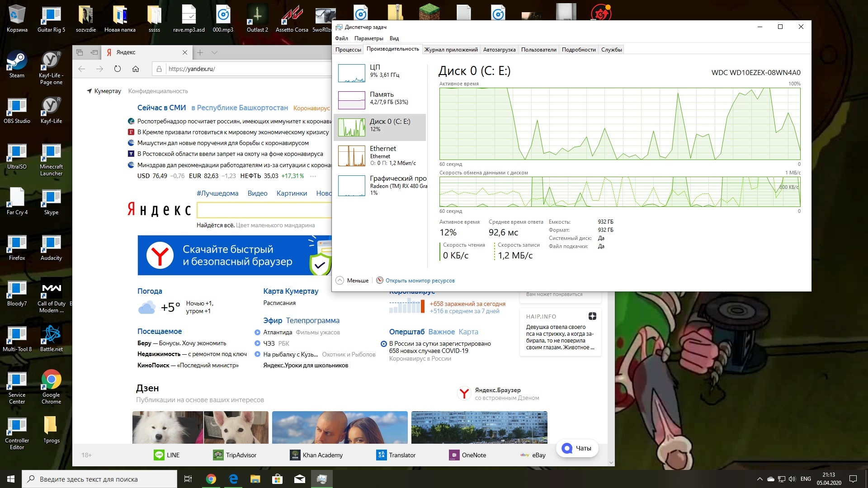This screenshot has height=488, width=868.
Task: Click the Чаты chat button
Action: point(577,448)
